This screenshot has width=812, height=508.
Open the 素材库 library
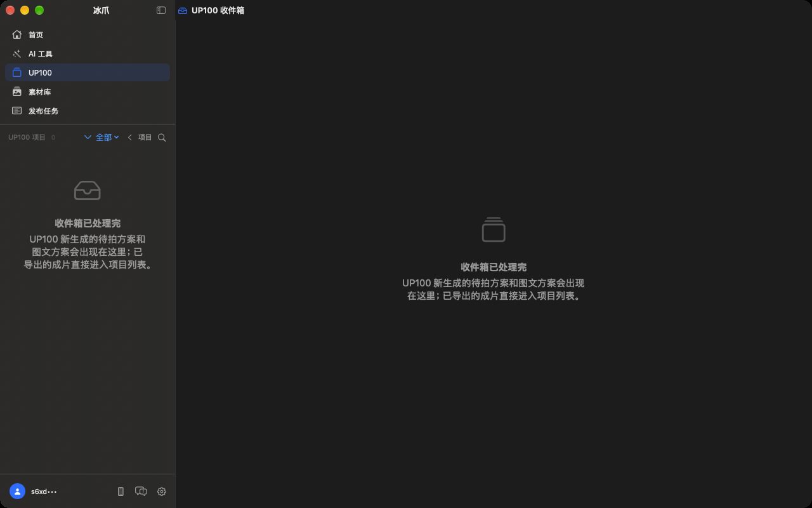[x=88, y=92]
